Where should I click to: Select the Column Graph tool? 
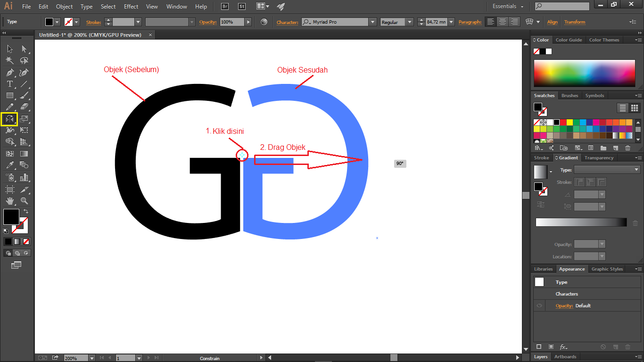click(24, 177)
